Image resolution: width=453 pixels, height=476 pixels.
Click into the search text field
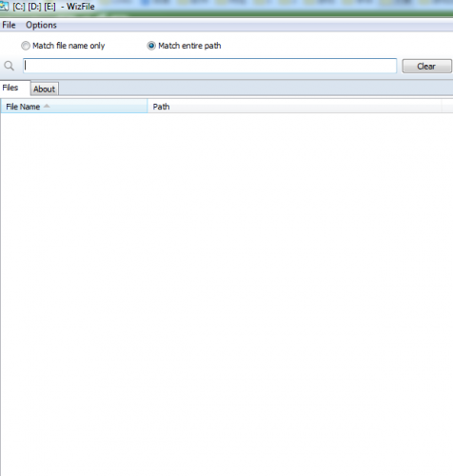point(209,66)
